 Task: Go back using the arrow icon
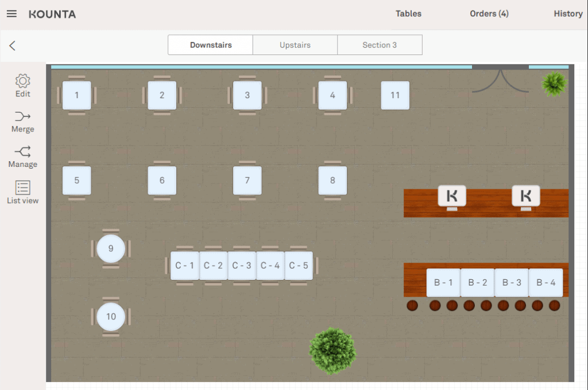click(x=13, y=46)
